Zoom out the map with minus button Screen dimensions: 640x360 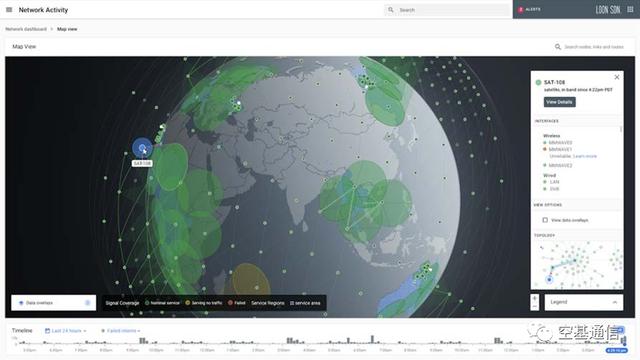(x=535, y=307)
